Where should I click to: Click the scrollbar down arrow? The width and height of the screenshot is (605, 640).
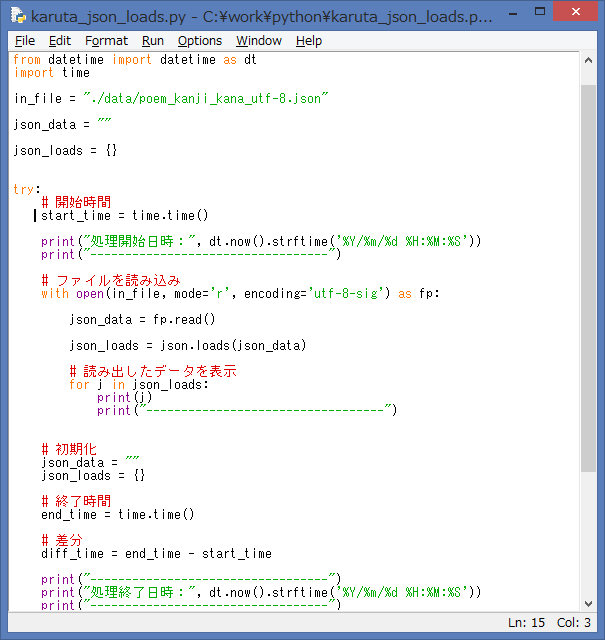(589, 601)
